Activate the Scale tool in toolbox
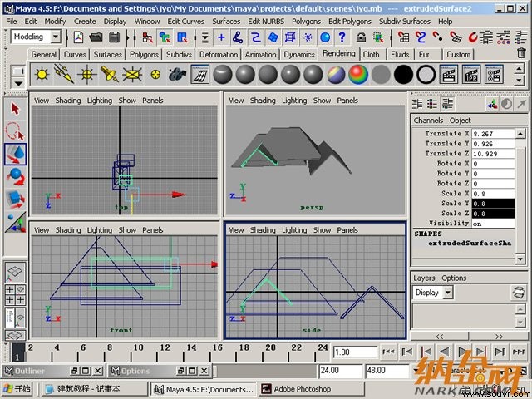The width and height of the screenshot is (532, 399). pos(15,199)
